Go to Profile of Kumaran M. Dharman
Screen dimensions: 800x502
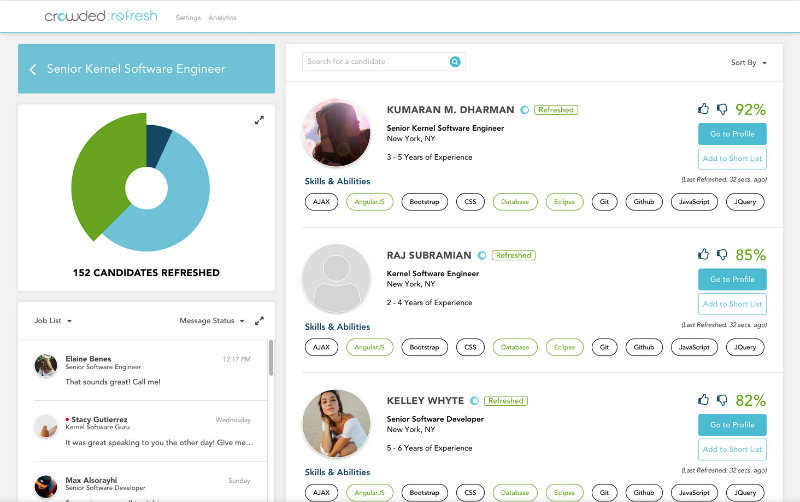point(732,134)
